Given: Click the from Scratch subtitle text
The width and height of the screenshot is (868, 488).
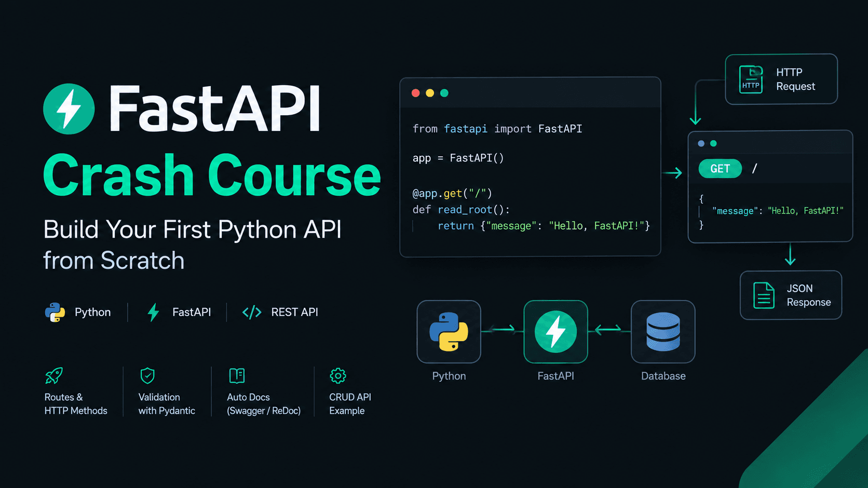Looking at the screenshot, I should tap(114, 260).
